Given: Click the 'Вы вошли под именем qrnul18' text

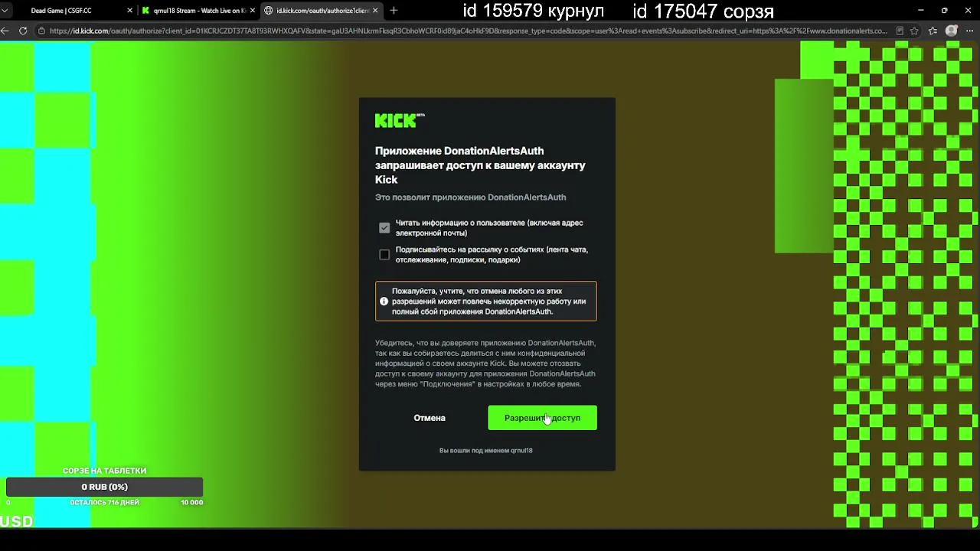Looking at the screenshot, I should click(486, 450).
